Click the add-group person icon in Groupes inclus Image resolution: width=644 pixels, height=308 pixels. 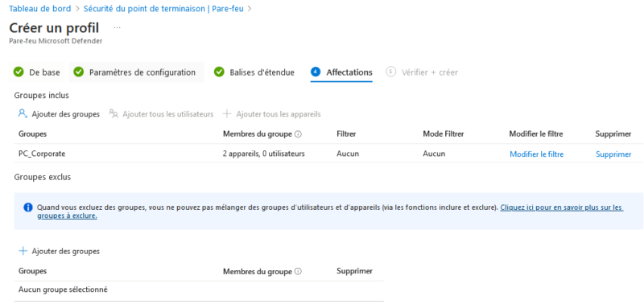pos(23,113)
